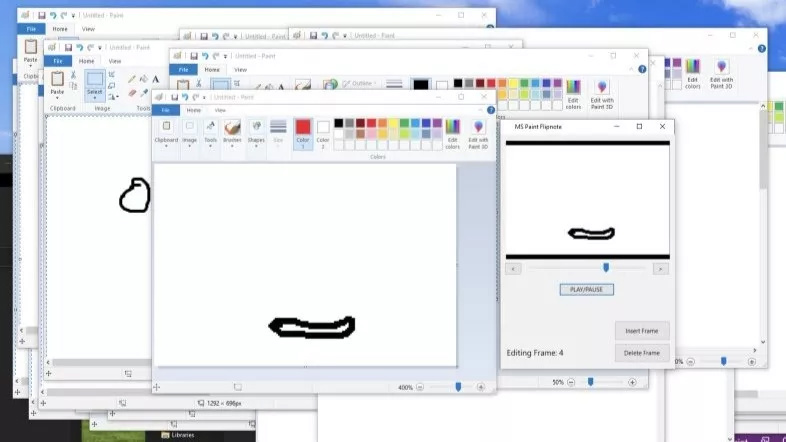Click the 'Editing Frame: 4' label

click(x=534, y=353)
